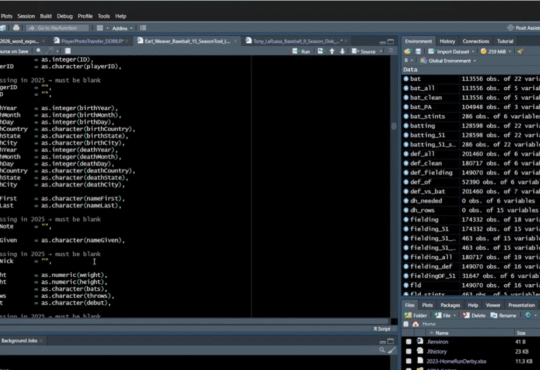Click the Delete button in Files pane

[x=474, y=315]
